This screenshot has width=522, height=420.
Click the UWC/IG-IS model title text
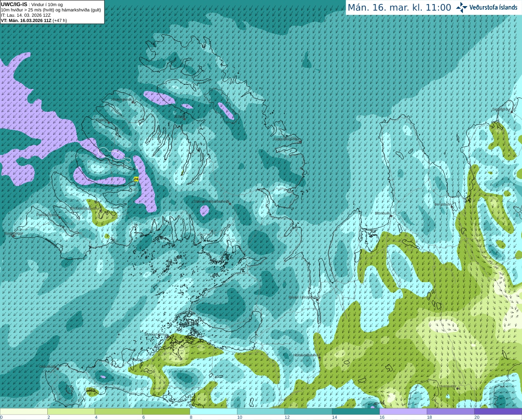[14, 4]
